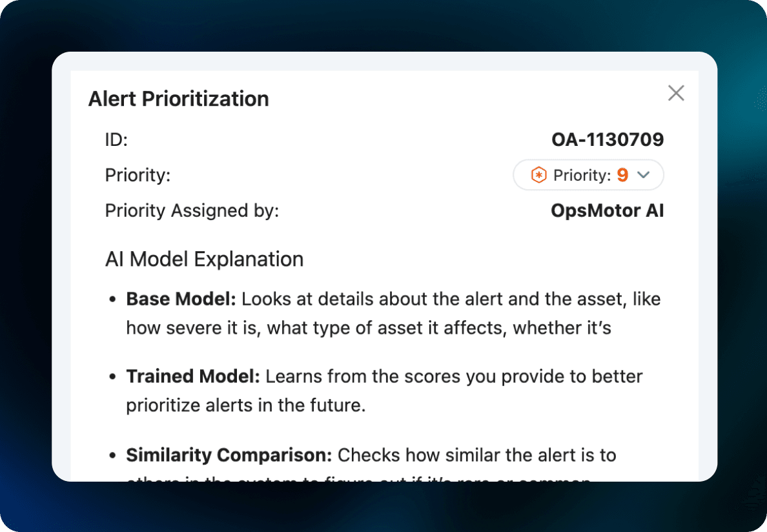Image resolution: width=767 pixels, height=532 pixels.
Task: Click the bullet point before Similarity Comparison
Action: pyautogui.click(x=112, y=455)
